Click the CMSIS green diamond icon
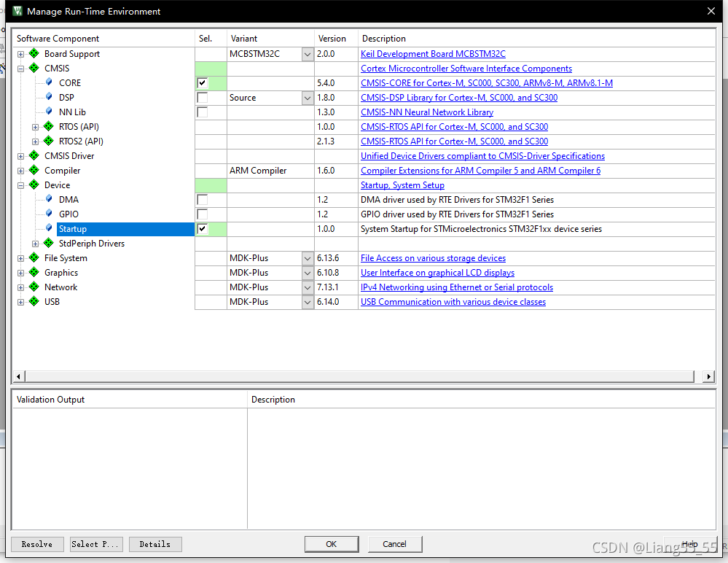The width and height of the screenshot is (728, 563). pos(34,68)
